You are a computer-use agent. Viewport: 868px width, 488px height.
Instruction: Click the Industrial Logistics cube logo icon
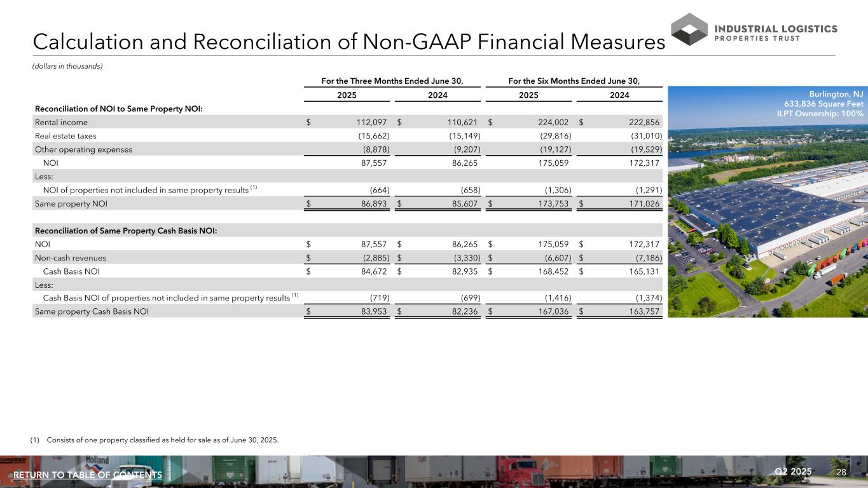[x=689, y=30]
